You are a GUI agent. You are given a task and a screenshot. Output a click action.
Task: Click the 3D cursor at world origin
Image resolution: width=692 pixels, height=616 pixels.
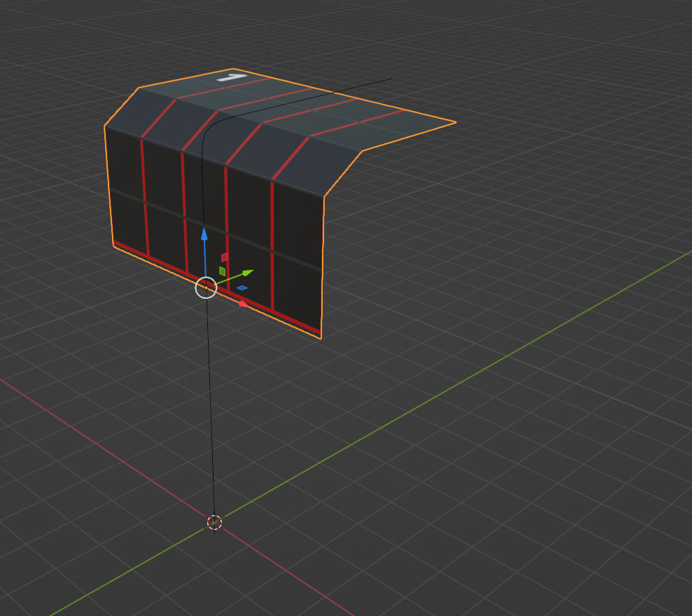[214, 522]
